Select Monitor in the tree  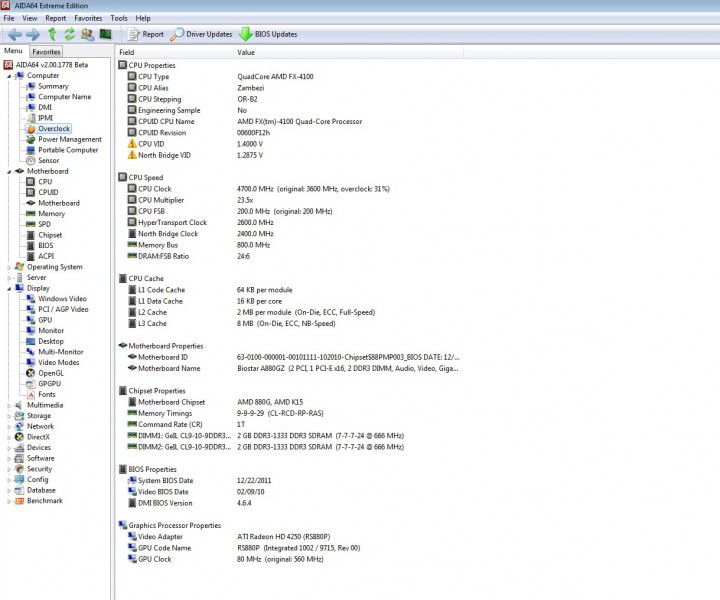pos(51,330)
